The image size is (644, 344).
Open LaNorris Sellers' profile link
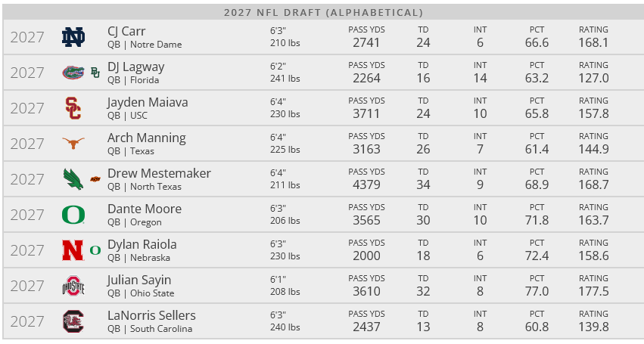pyautogui.click(x=151, y=315)
